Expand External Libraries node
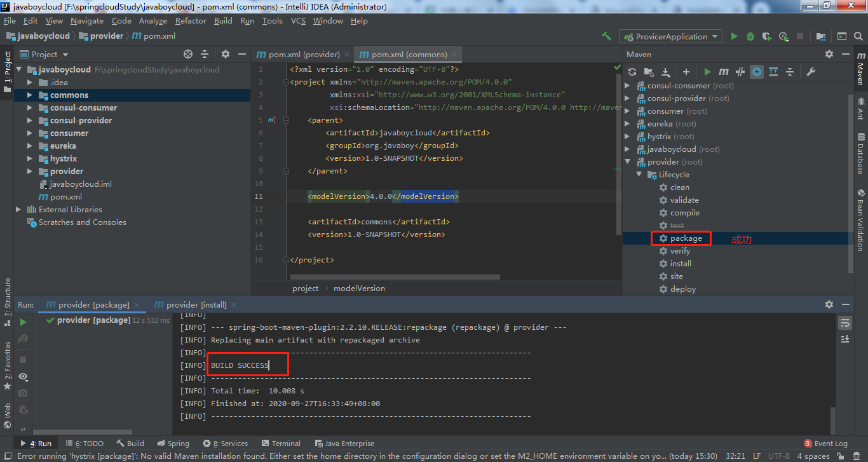Screen dimensions: 868x462 (18, 210)
